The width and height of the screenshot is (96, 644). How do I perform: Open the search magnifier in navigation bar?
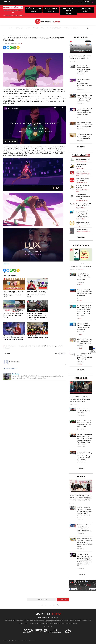(88, 28)
